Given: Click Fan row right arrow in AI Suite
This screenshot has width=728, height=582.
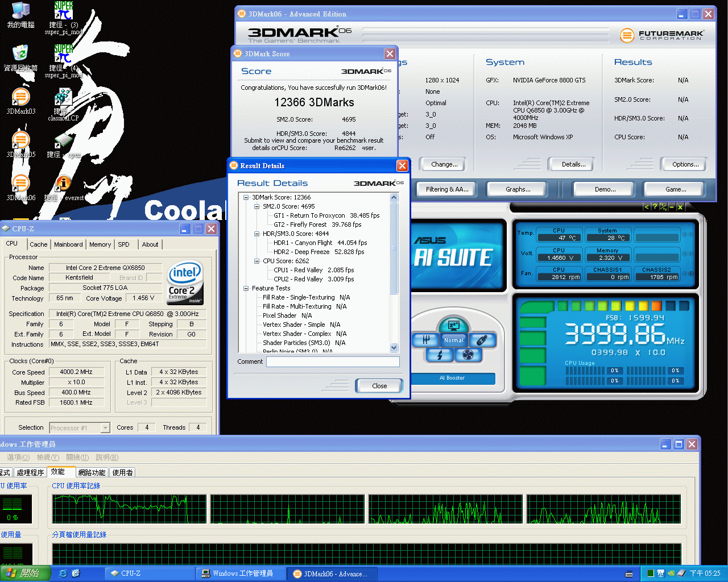Looking at the screenshot, I should [691, 273].
